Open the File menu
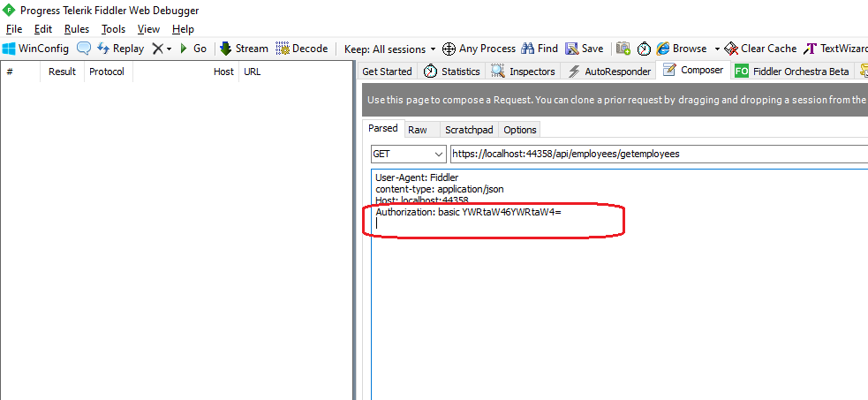The width and height of the screenshot is (868, 400). pos(14,29)
